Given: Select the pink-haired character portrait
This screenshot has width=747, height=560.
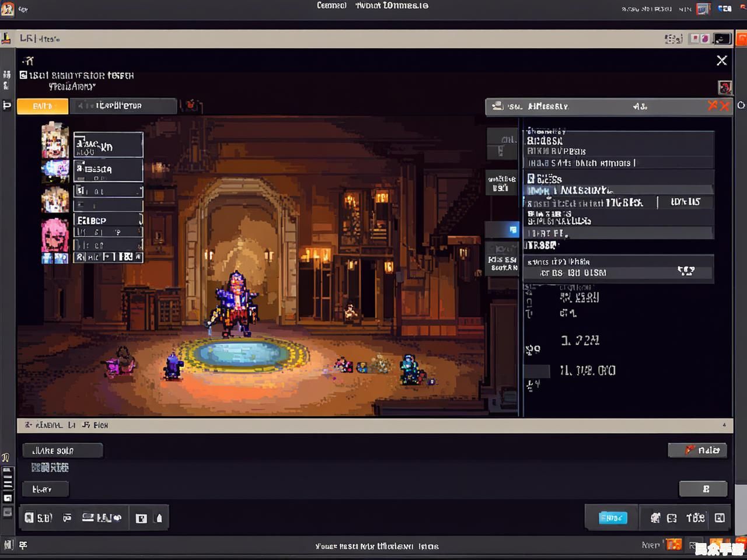Looking at the screenshot, I should pos(54,233).
